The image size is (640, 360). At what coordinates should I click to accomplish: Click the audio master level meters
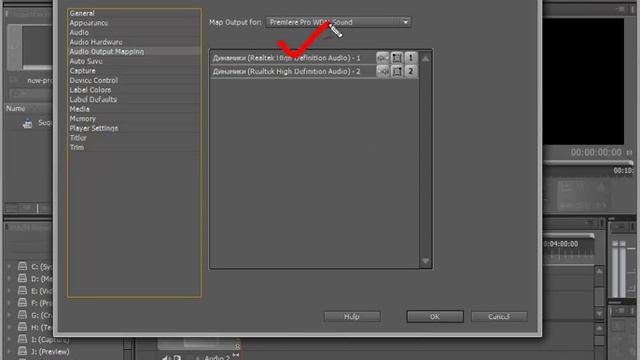coord(619,269)
